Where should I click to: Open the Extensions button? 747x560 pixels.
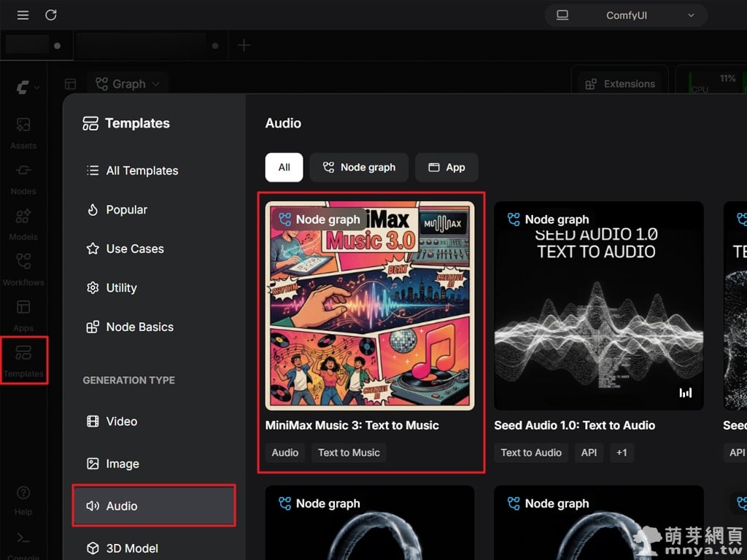(620, 85)
